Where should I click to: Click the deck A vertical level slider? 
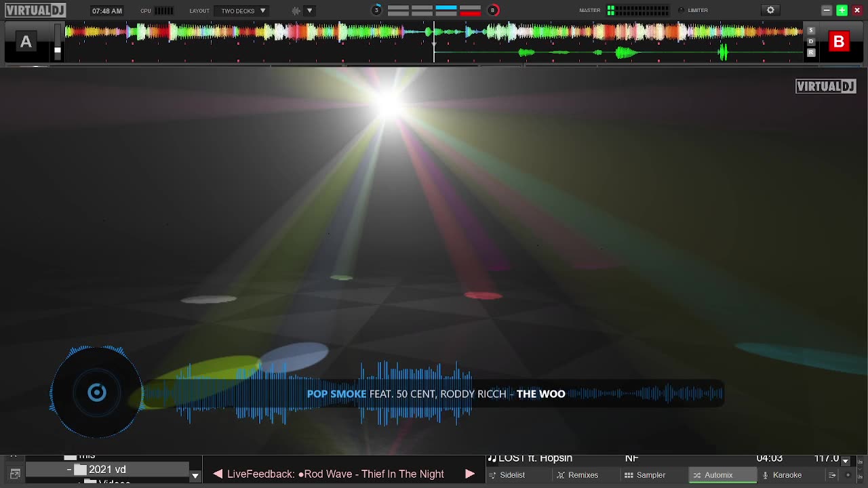pyautogui.click(x=58, y=42)
